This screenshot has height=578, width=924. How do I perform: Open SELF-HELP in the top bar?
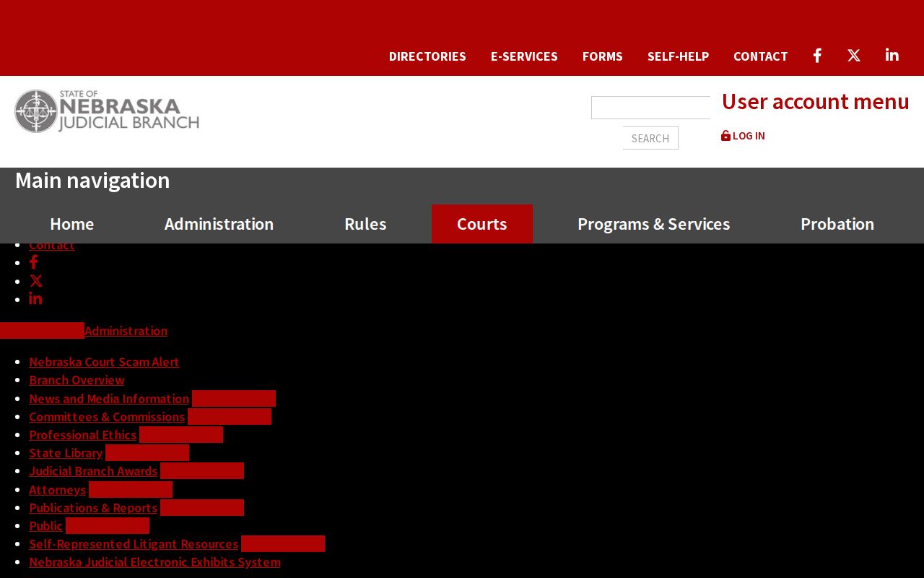pyautogui.click(x=678, y=56)
